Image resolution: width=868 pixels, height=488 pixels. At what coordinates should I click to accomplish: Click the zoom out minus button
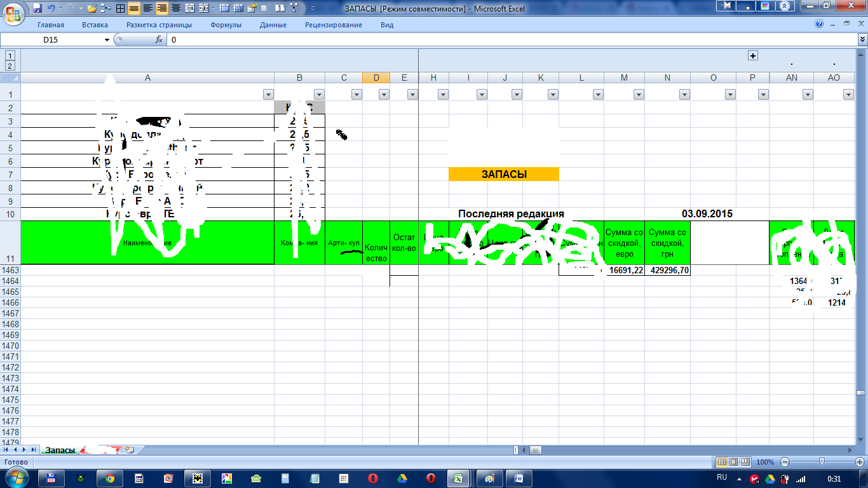(x=785, y=462)
